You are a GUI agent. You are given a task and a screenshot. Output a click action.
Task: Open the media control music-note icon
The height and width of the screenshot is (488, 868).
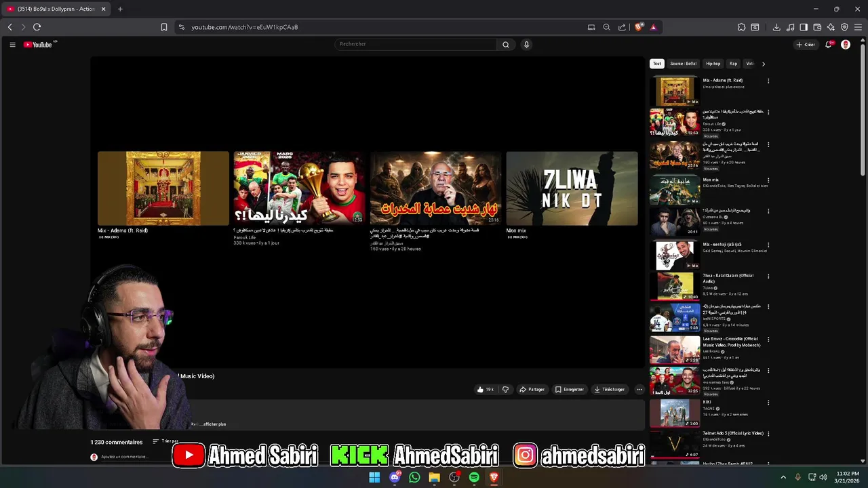(790, 27)
